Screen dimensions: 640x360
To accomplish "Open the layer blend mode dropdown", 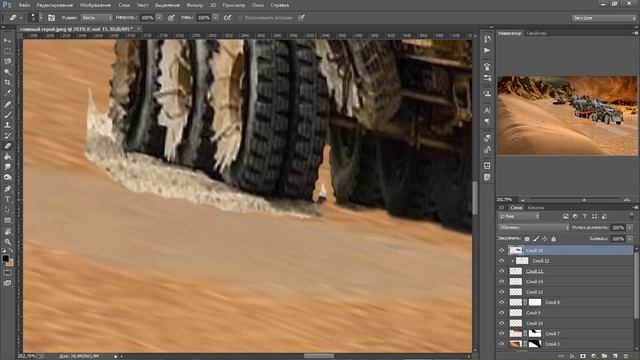I will point(533,227).
